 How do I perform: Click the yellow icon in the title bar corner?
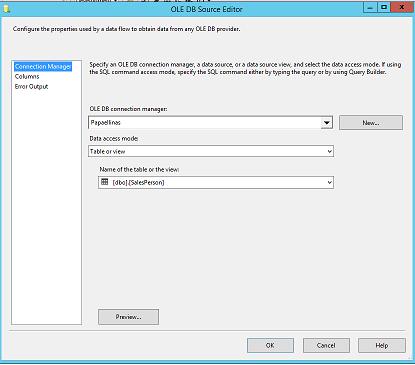tap(6, 9)
